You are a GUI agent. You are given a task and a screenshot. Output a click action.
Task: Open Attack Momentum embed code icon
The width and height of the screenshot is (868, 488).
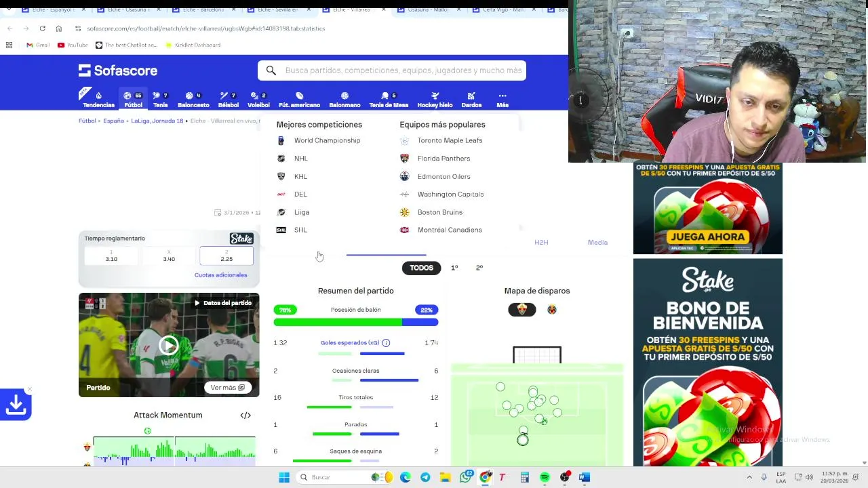245,415
